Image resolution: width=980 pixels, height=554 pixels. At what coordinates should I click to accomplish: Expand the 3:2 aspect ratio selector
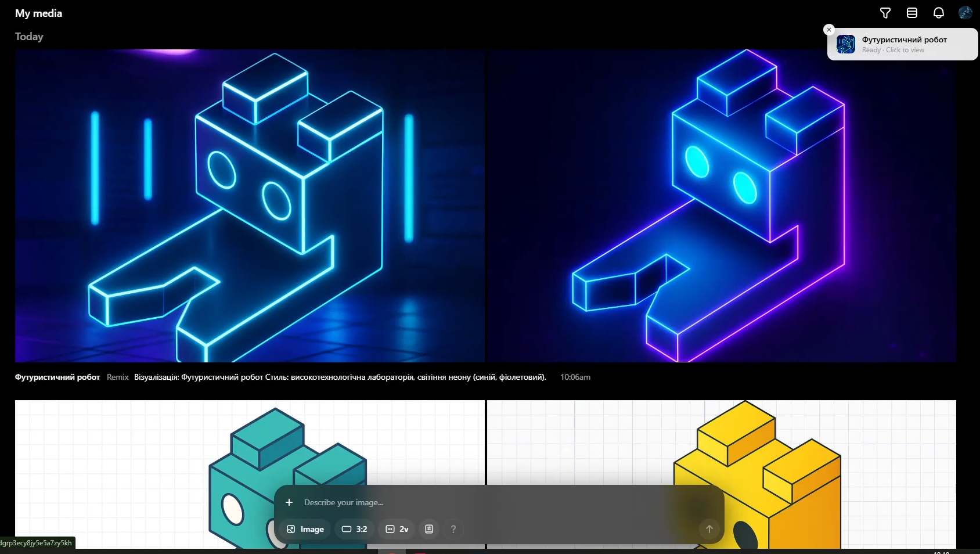(x=355, y=529)
